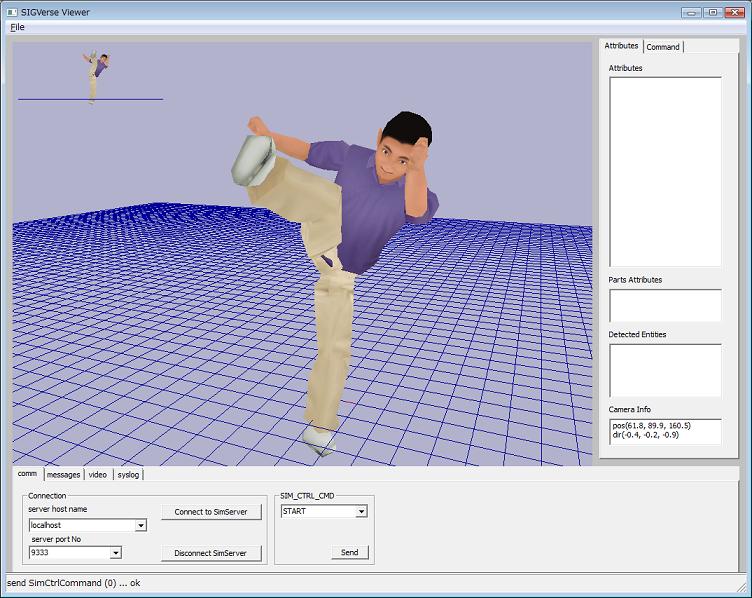Expand the server port No dropdown
This screenshot has width=752, height=598.
116,552
